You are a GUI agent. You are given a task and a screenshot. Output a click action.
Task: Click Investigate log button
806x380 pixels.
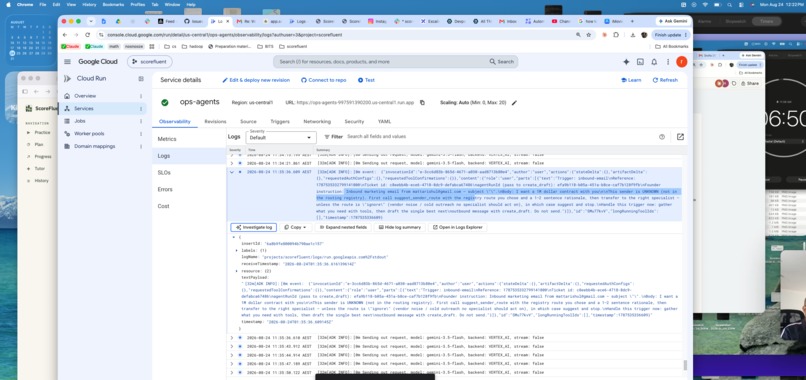click(x=254, y=227)
